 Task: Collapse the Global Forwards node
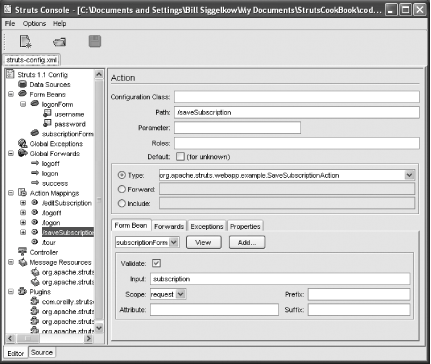(x=11, y=153)
